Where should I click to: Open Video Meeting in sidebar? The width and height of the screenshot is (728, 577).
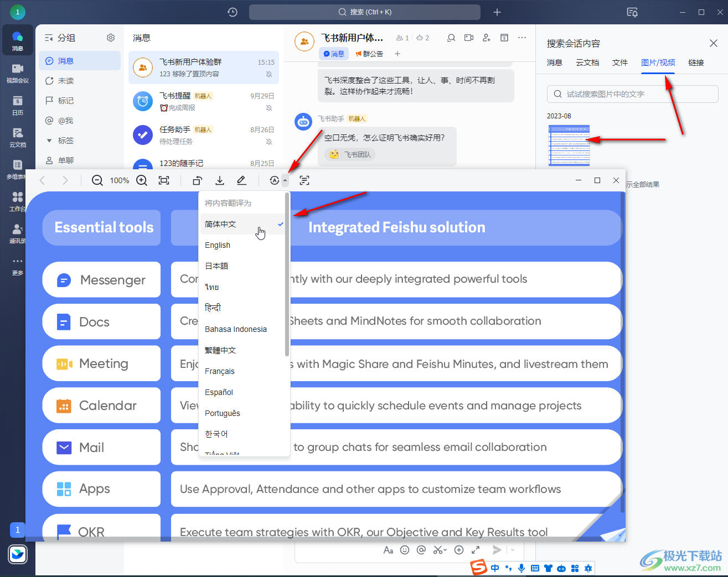[x=18, y=72]
